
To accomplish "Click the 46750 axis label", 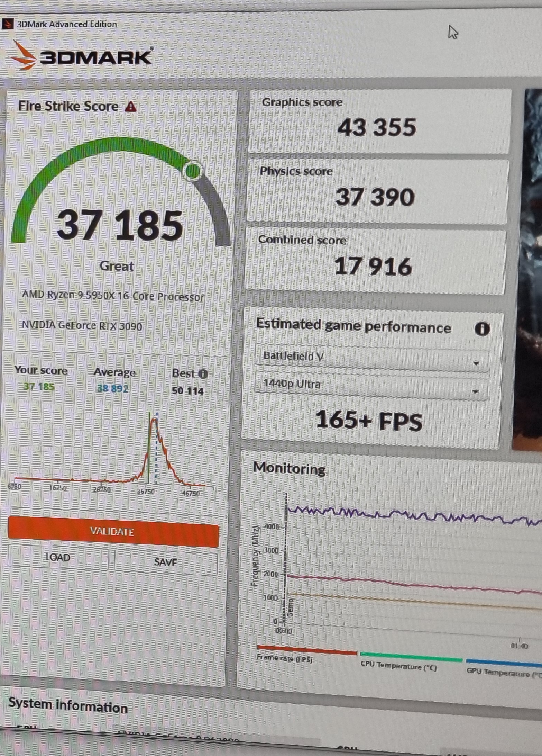I will (x=191, y=493).
